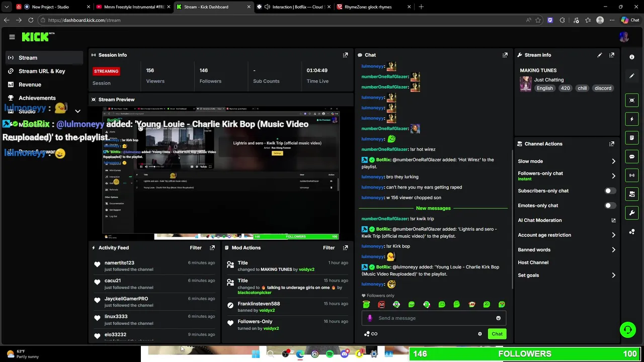Open voidyz2 moderator link in Followers-Only entry
This screenshot has width=644, height=362.
tap(271, 328)
